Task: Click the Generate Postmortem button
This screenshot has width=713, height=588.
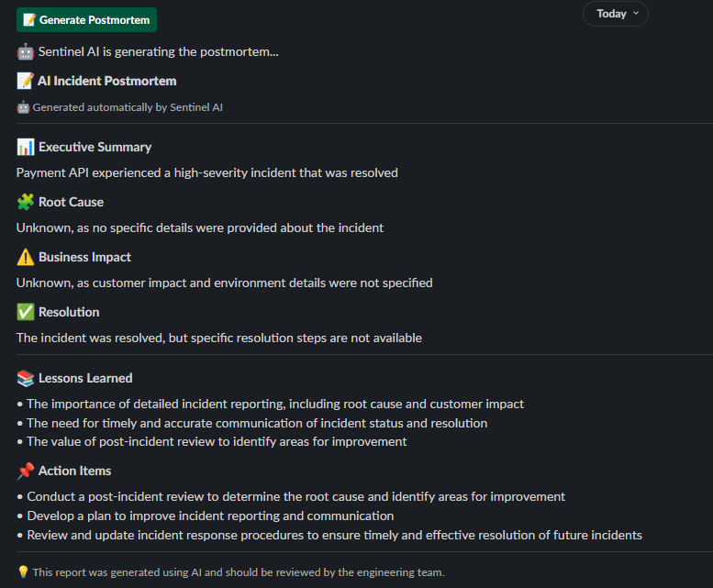Action: click(86, 20)
